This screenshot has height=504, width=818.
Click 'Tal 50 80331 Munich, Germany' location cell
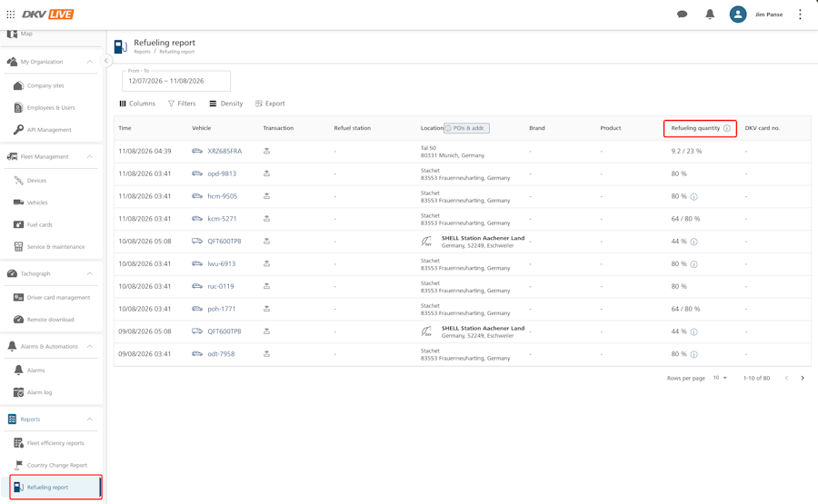tap(453, 152)
